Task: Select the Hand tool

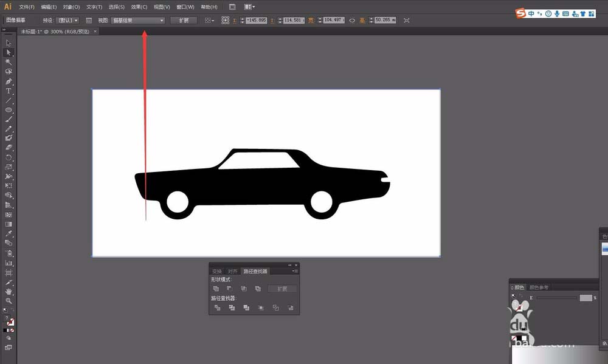Action: pos(9,292)
